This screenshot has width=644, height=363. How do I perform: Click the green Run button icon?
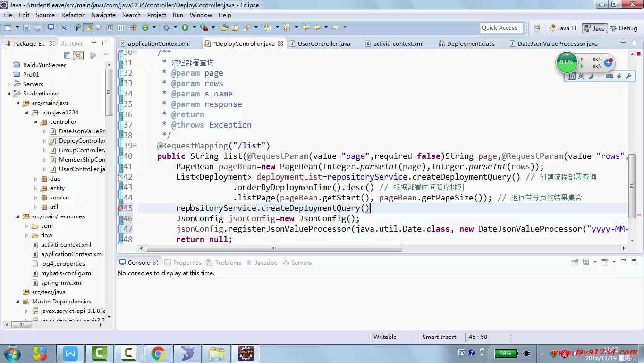click(x=185, y=28)
